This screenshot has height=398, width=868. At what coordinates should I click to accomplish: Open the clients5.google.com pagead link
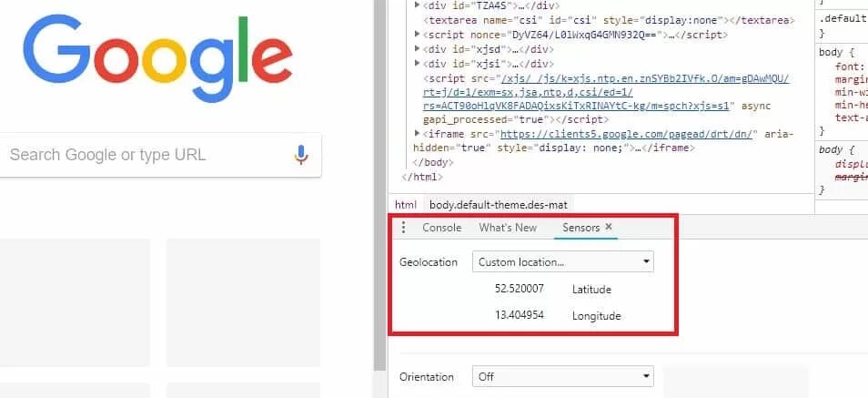[x=629, y=134]
